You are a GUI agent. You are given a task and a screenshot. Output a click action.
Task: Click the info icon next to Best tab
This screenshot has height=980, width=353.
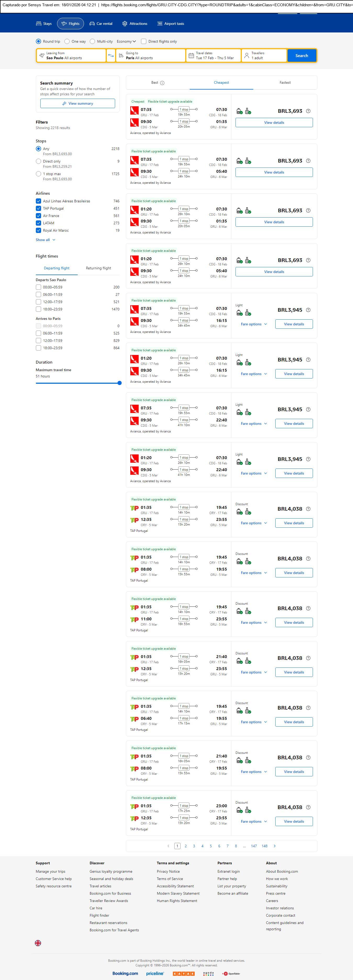(163, 83)
